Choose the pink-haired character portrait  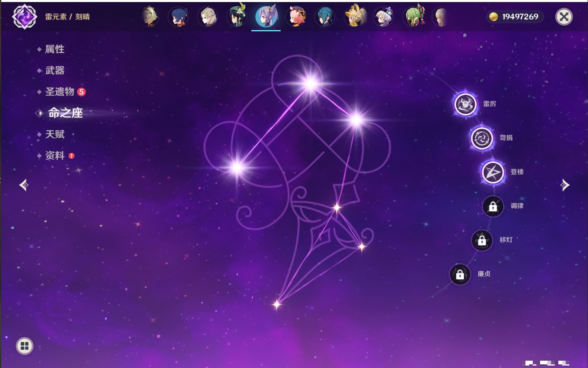click(296, 17)
